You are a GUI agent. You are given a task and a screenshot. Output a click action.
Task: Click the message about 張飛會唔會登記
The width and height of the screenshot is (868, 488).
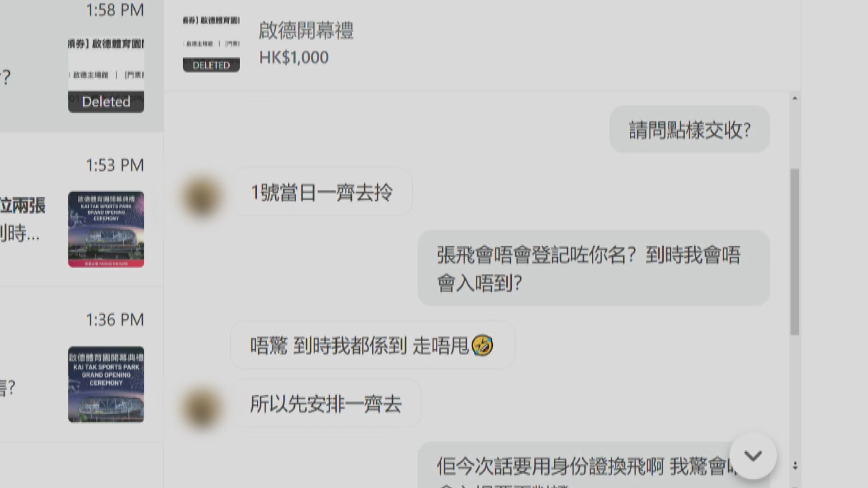click(x=594, y=268)
